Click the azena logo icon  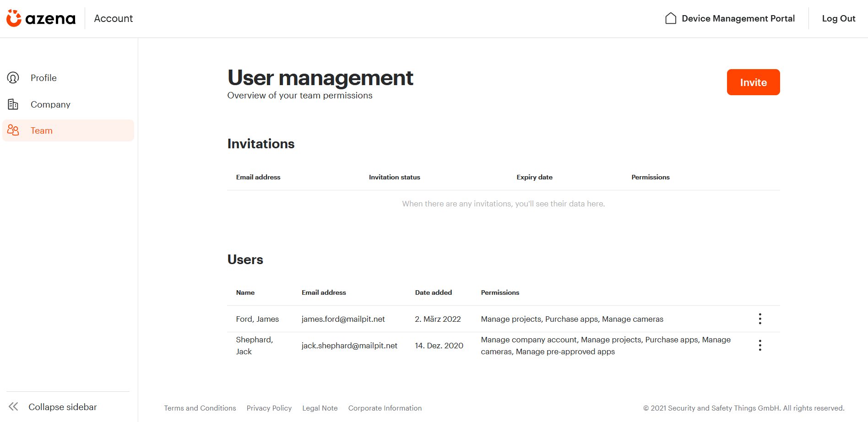(x=14, y=18)
